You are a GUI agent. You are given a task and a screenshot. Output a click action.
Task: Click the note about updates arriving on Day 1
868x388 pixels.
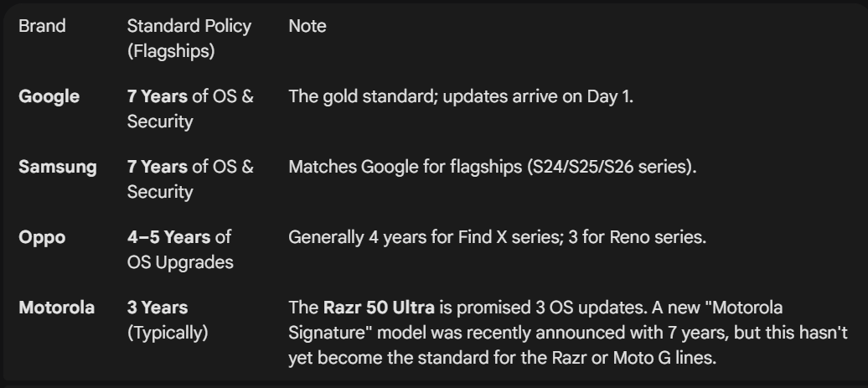click(x=461, y=97)
